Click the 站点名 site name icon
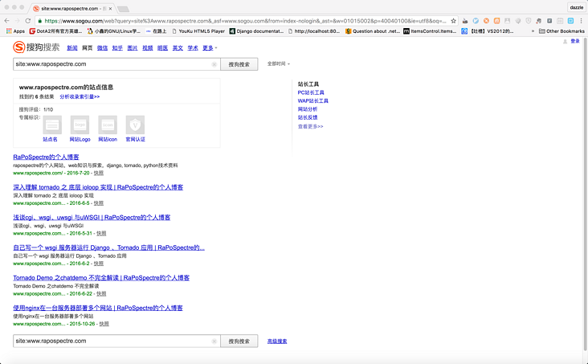The width and height of the screenshot is (588, 364). click(x=51, y=125)
